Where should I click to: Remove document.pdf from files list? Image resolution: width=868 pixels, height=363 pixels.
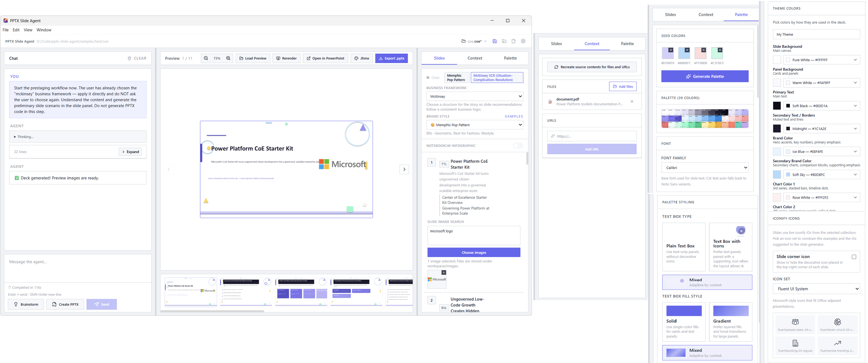(x=632, y=102)
